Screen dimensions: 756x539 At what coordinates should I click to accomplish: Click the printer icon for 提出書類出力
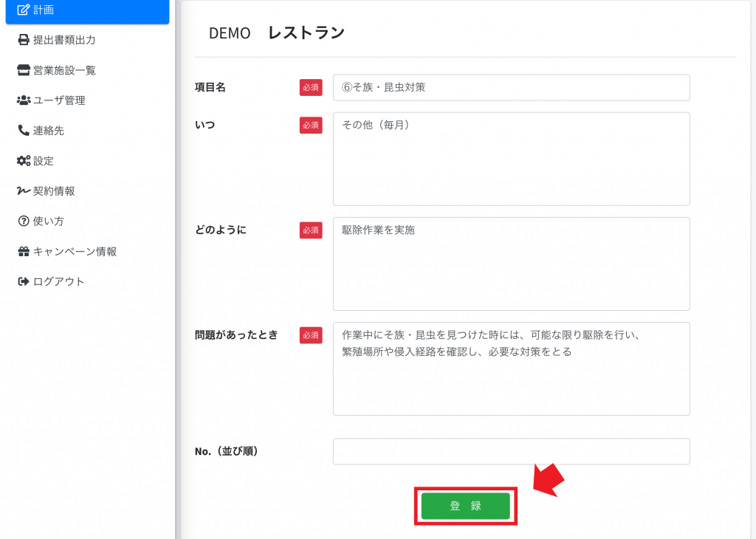point(23,40)
